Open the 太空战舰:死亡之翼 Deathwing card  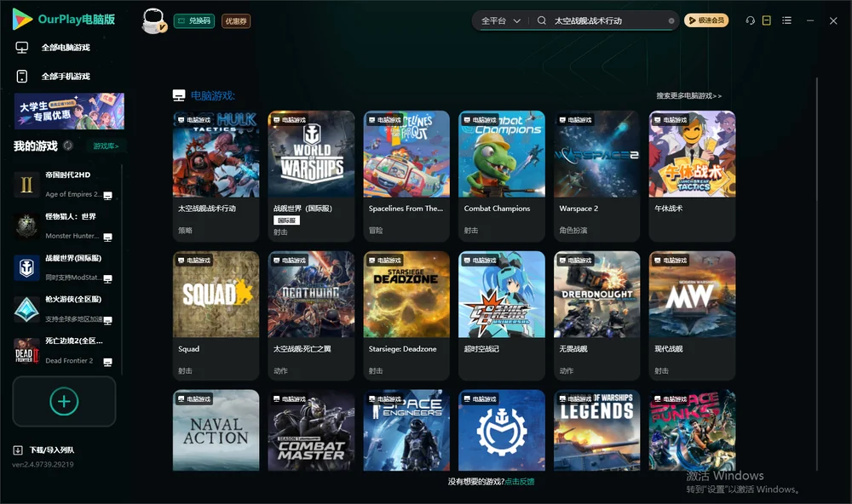pyautogui.click(x=311, y=316)
